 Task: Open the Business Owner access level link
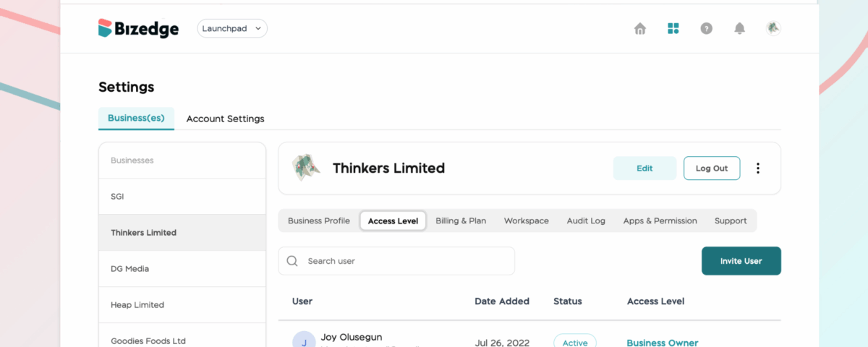pyautogui.click(x=663, y=343)
